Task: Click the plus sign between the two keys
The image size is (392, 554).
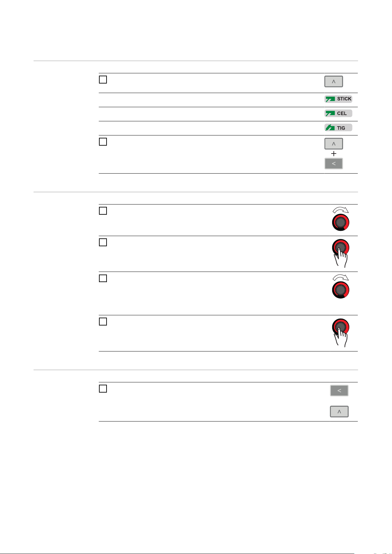Action: 334,154
